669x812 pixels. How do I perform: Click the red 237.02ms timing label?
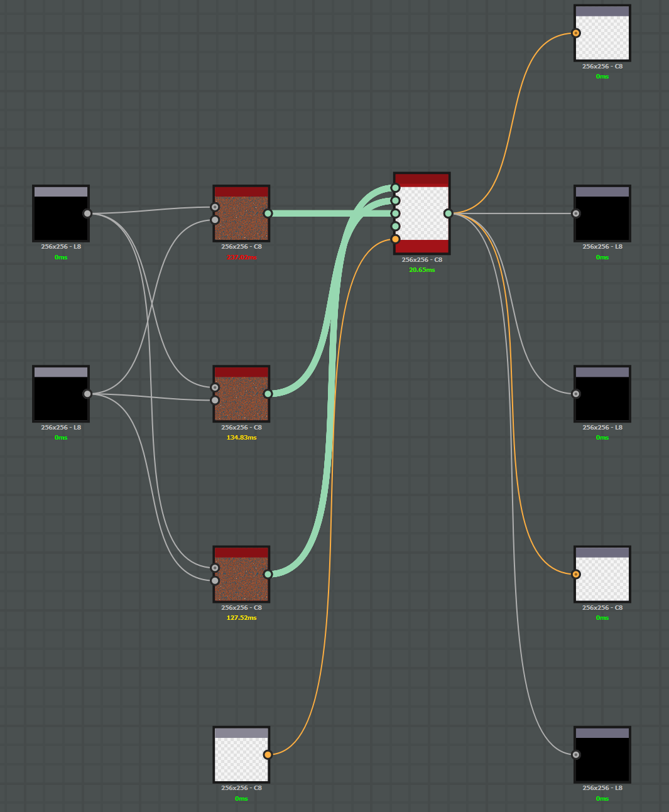pyautogui.click(x=241, y=257)
